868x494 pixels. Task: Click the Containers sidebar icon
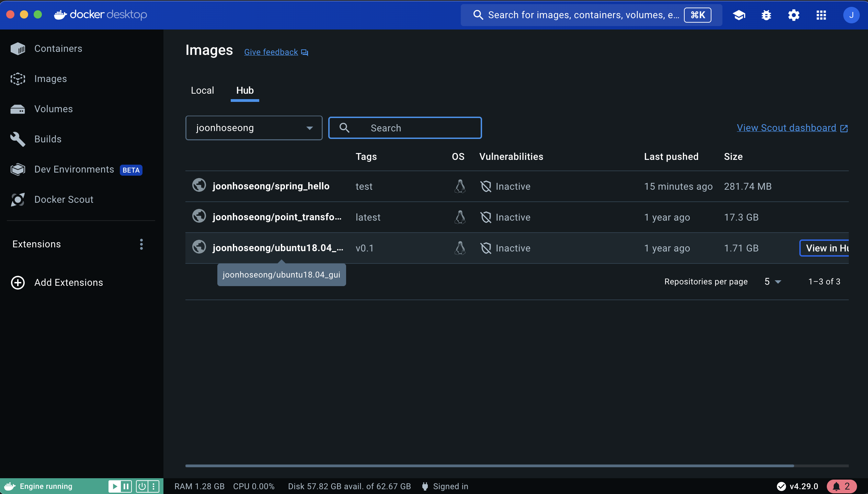coord(18,49)
